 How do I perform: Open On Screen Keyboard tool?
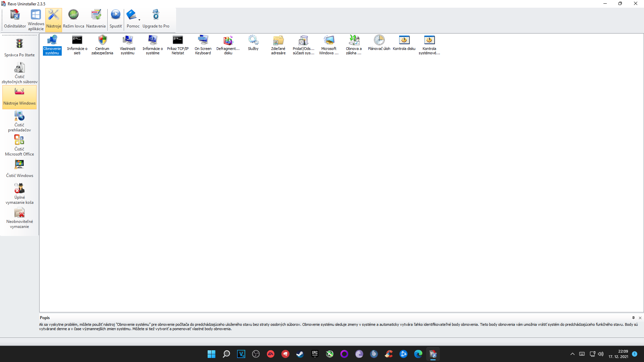203,45
